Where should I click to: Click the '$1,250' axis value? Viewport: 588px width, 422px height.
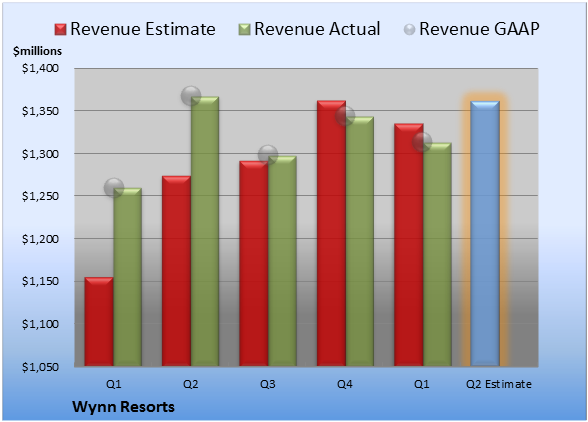40,196
